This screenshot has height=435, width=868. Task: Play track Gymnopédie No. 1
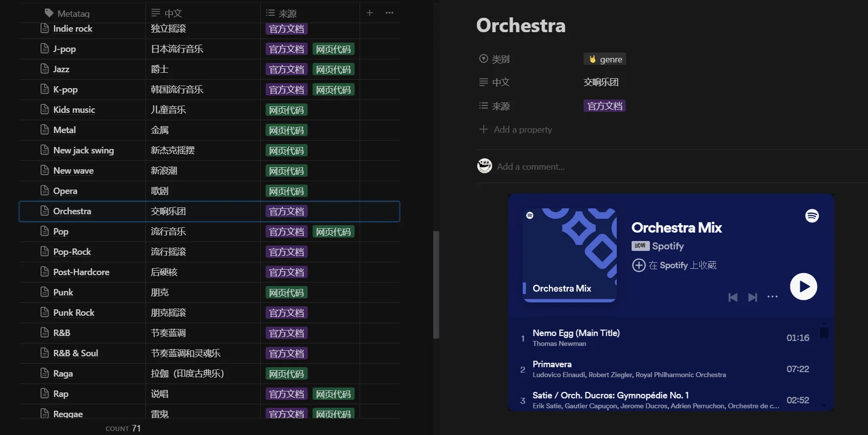point(610,395)
